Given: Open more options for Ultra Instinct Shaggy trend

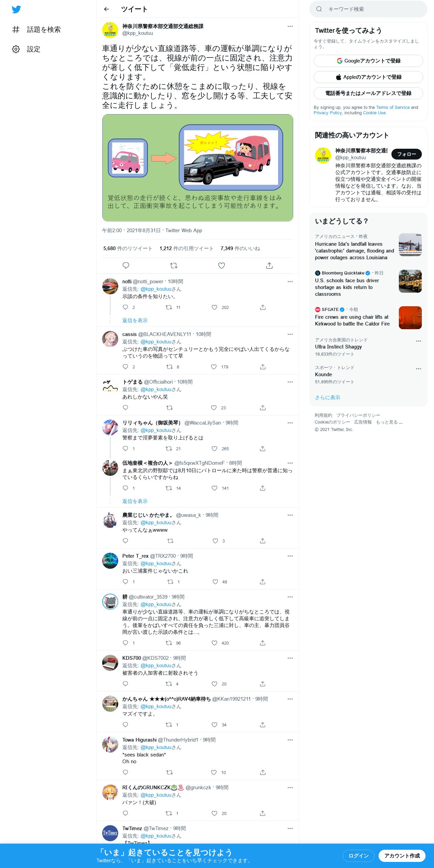Looking at the screenshot, I should [418, 341].
